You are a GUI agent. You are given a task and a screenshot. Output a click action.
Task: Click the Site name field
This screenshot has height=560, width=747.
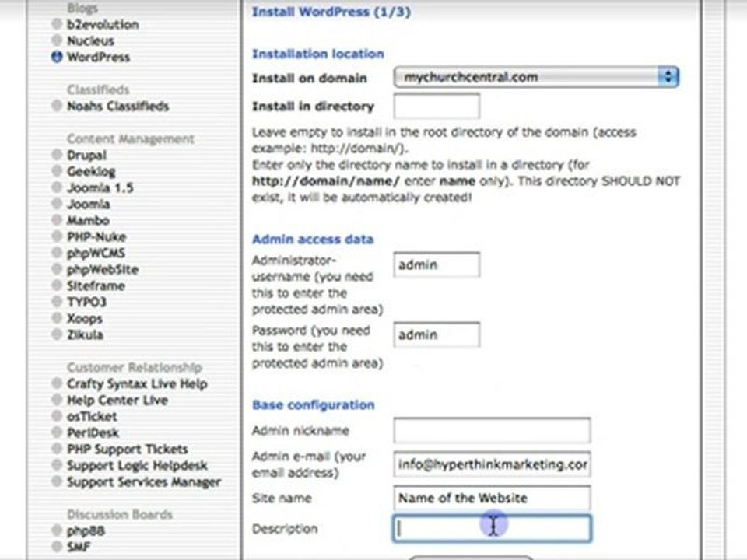492,498
